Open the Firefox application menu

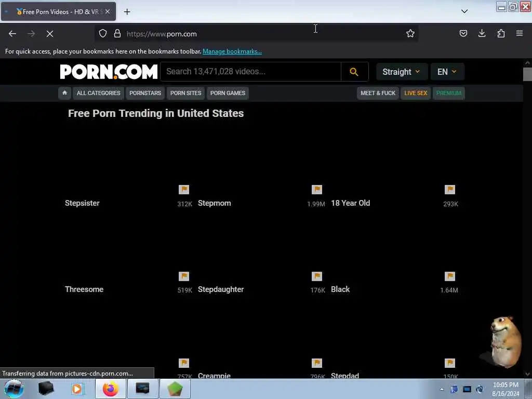tap(520, 33)
